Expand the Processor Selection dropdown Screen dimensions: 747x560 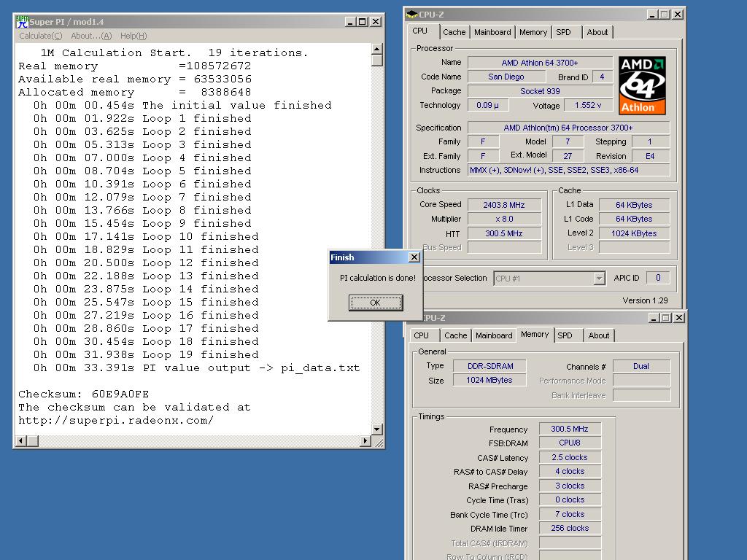(x=599, y=279)
